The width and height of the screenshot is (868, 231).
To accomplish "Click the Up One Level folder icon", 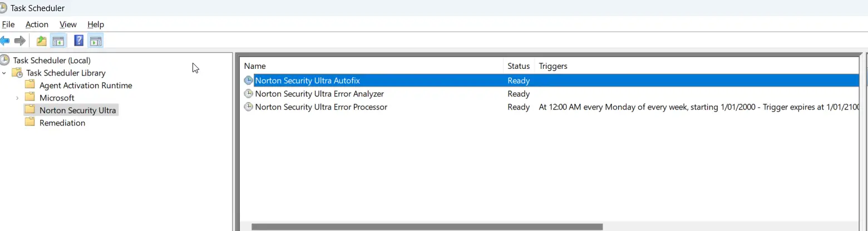I will [x=41, y=41].
